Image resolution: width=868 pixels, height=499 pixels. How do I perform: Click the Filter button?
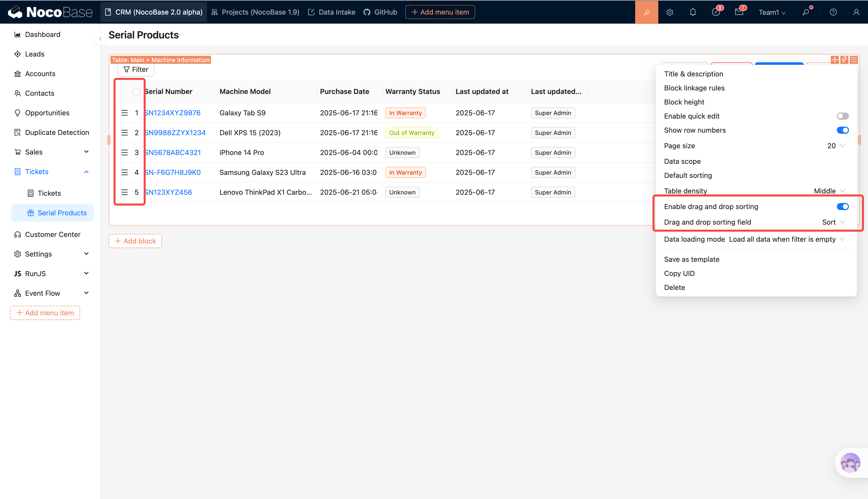click(x=136, y=70)
